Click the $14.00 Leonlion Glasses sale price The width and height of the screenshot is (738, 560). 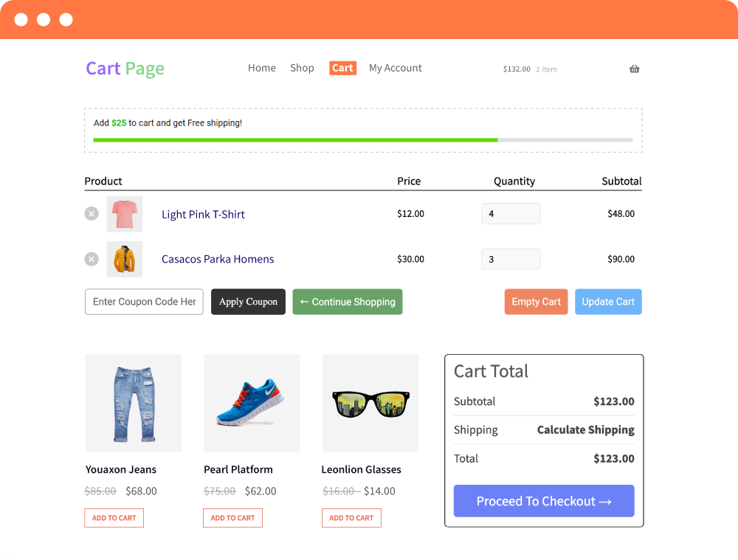click(379, 491)
